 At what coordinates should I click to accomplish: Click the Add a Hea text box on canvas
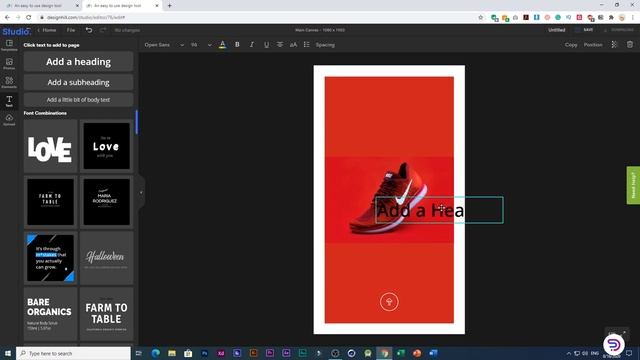(439, 210)
